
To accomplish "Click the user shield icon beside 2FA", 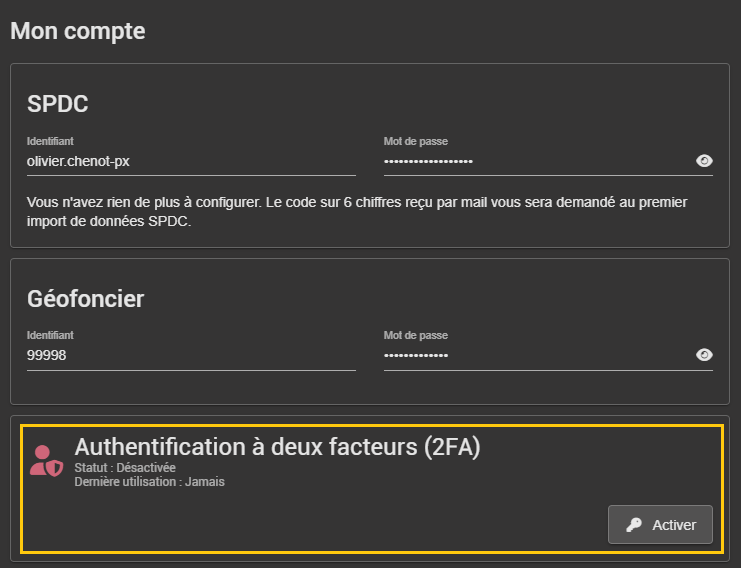I will tap(46, 461).
